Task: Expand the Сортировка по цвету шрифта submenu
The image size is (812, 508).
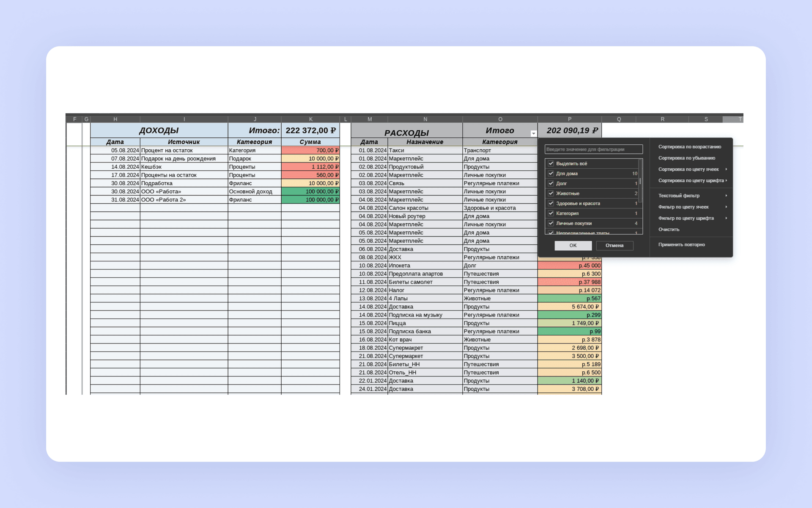Action: coord(692,181)
